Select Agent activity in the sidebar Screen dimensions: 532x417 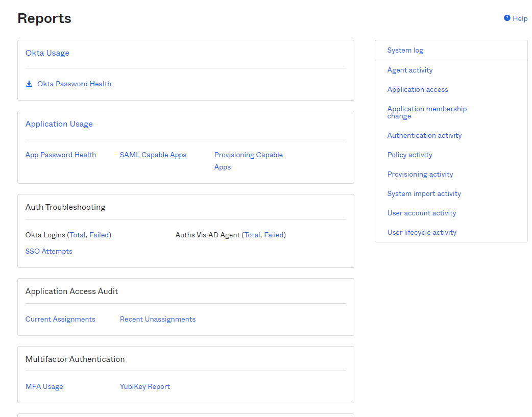click(410, 70)
